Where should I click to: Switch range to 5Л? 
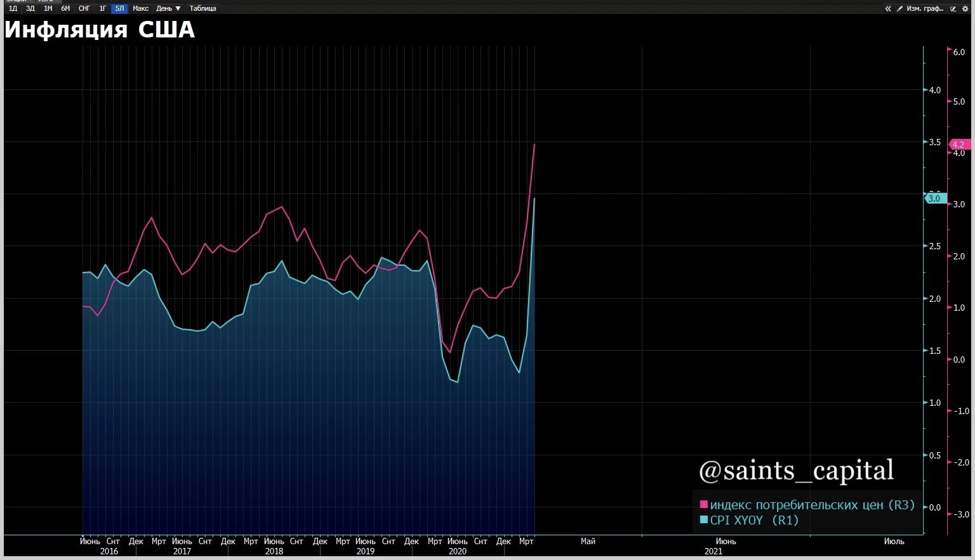click(119, 8)
